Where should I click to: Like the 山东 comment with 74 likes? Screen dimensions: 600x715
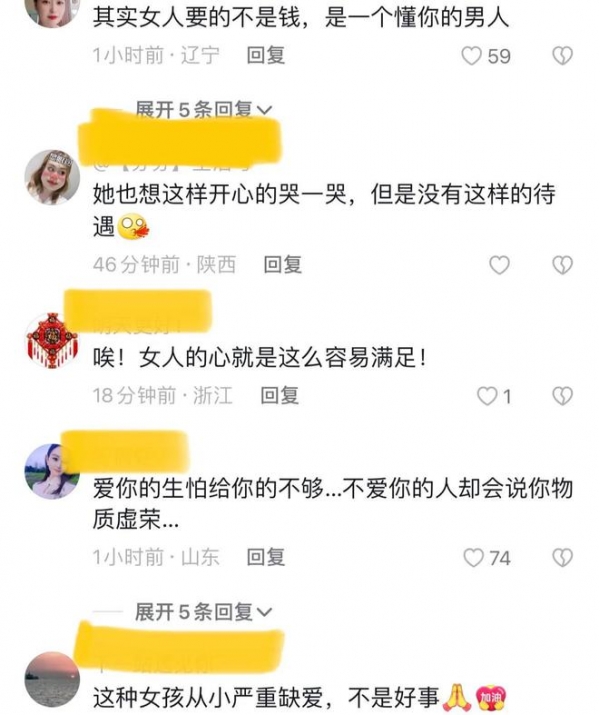473,558
